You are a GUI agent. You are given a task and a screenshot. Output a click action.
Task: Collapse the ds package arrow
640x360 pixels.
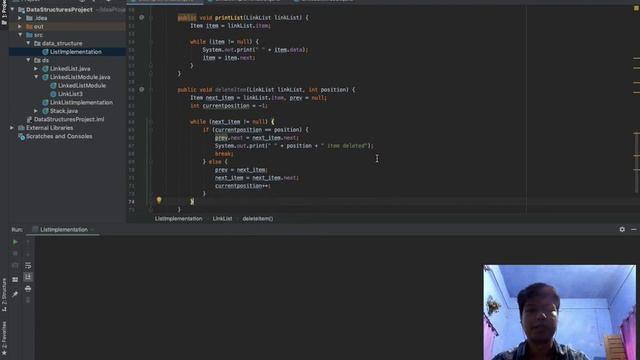coord(28,60)
